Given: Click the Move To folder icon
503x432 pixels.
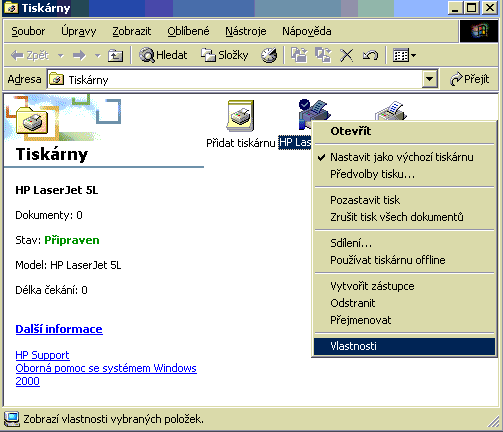Looking at the screenshot, I should pos(299,55).
